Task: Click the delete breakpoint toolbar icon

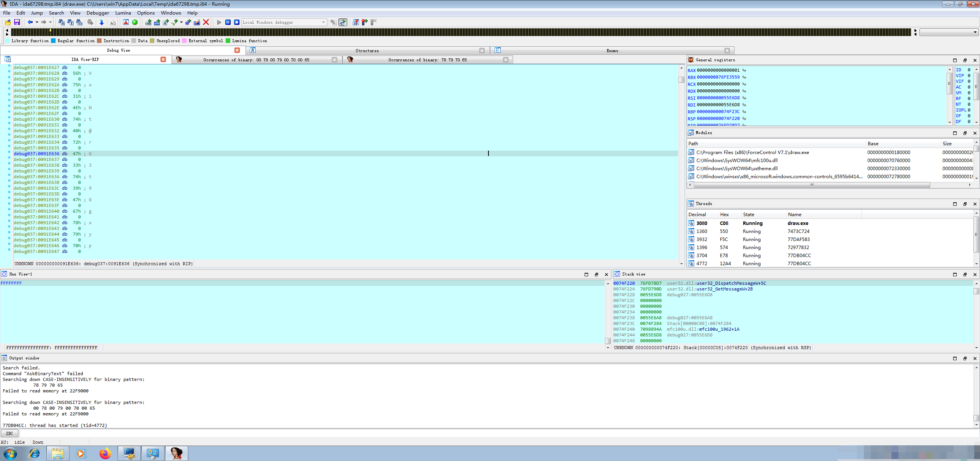Action: tap(374, 22)
